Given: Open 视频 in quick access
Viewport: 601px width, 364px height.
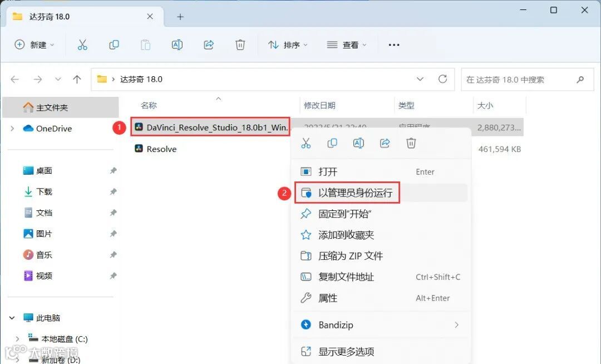Looking at the screenshot, I should (38, 276).
